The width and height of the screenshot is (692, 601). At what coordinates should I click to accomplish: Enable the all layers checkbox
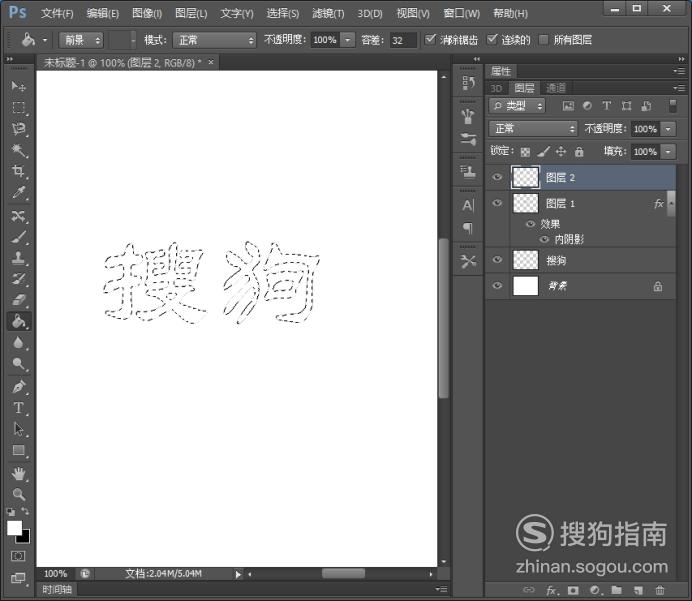tap(544, 40)
